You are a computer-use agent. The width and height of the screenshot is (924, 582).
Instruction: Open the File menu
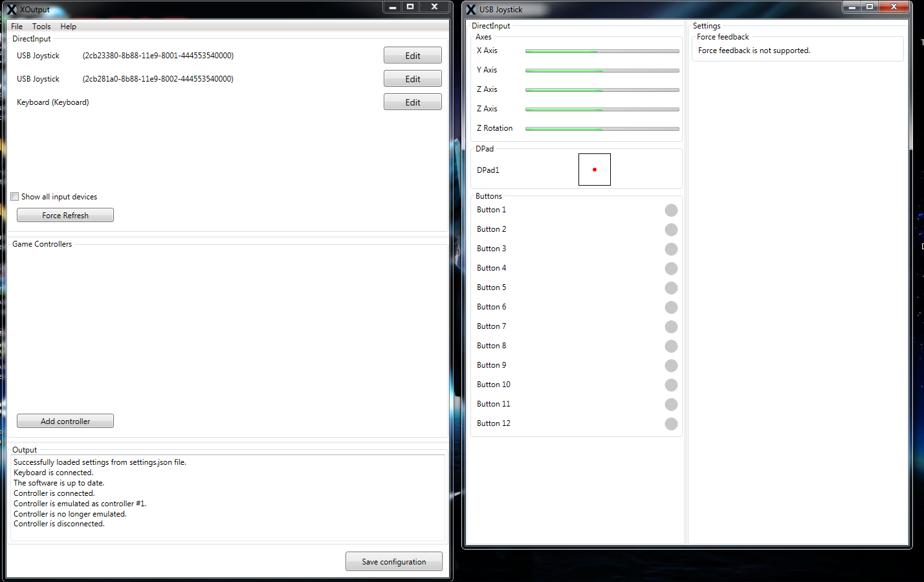click(x=17, y=26)
